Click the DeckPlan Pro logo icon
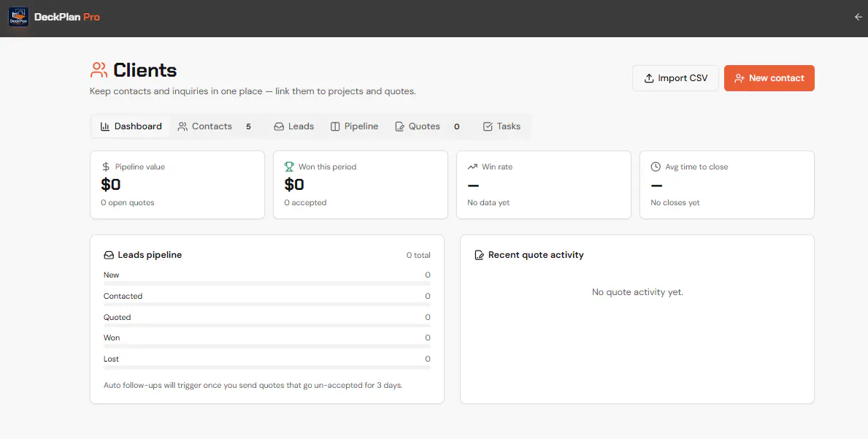868x439 pixels. point(18,17)
